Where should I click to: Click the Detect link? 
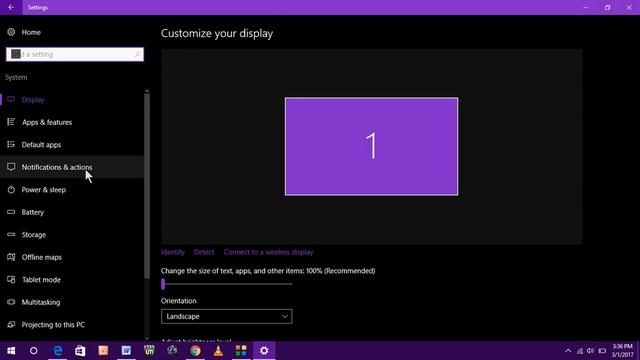204,252
